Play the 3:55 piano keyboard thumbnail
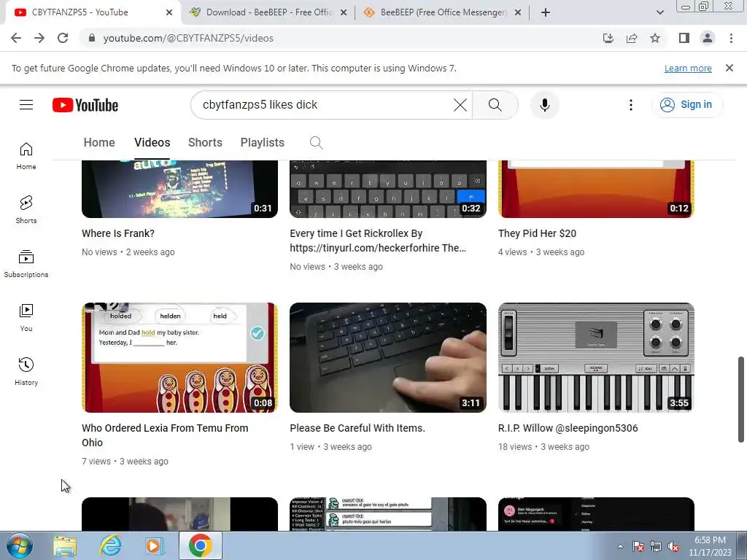 coord(596,357)
